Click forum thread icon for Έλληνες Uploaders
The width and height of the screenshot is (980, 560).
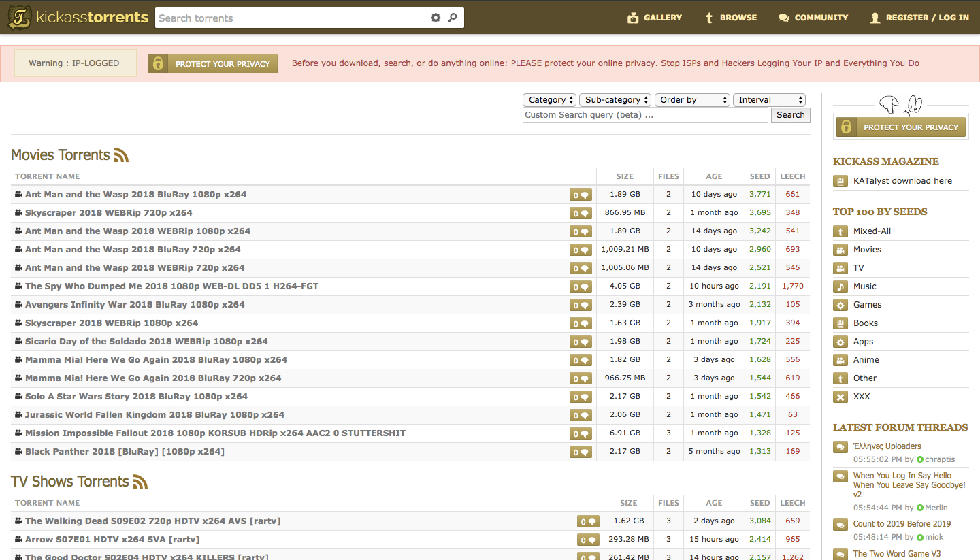pos(840,447)
